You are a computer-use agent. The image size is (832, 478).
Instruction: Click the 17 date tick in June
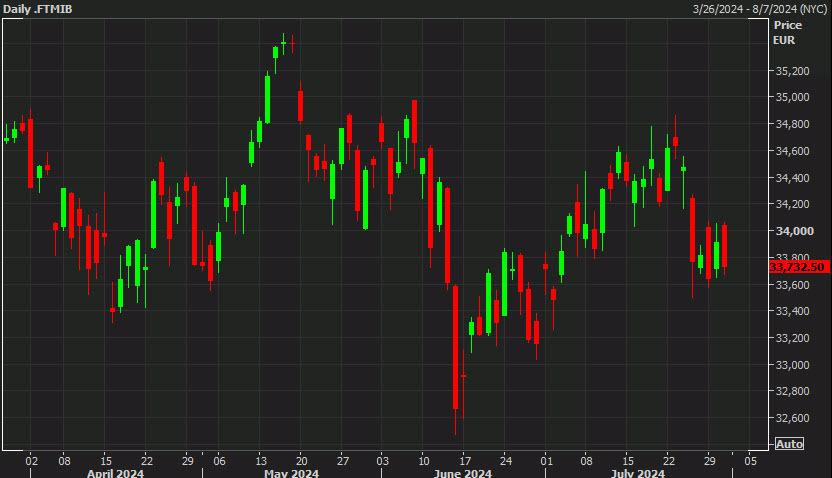pyautogui.click(x=465, y=460)
